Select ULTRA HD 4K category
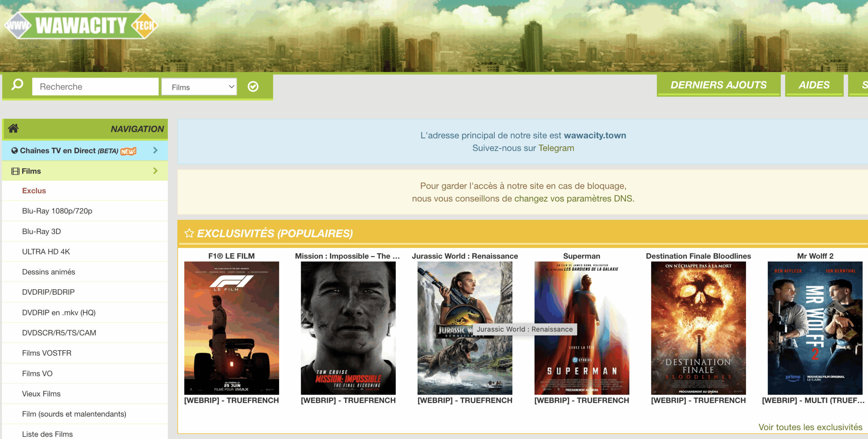This screenshot has width=868, height=439. coord(46,252)
